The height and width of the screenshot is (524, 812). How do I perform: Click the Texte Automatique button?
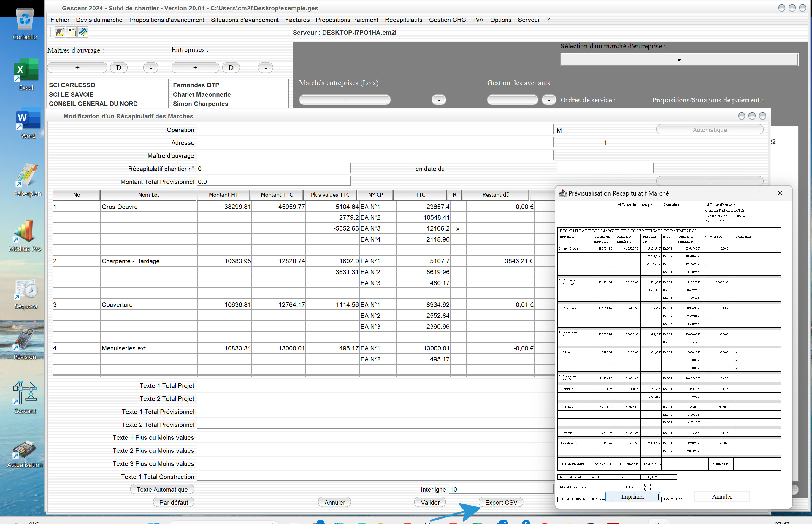(162, 489)
